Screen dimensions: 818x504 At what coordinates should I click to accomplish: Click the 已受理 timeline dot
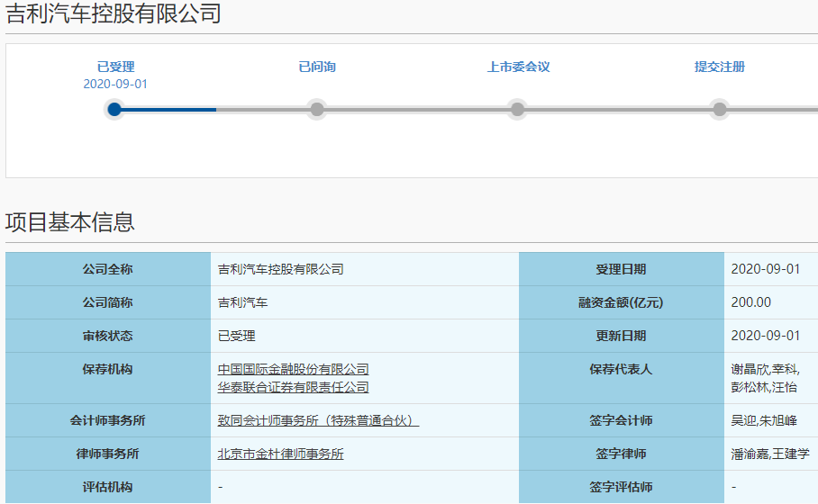[114, 110]
